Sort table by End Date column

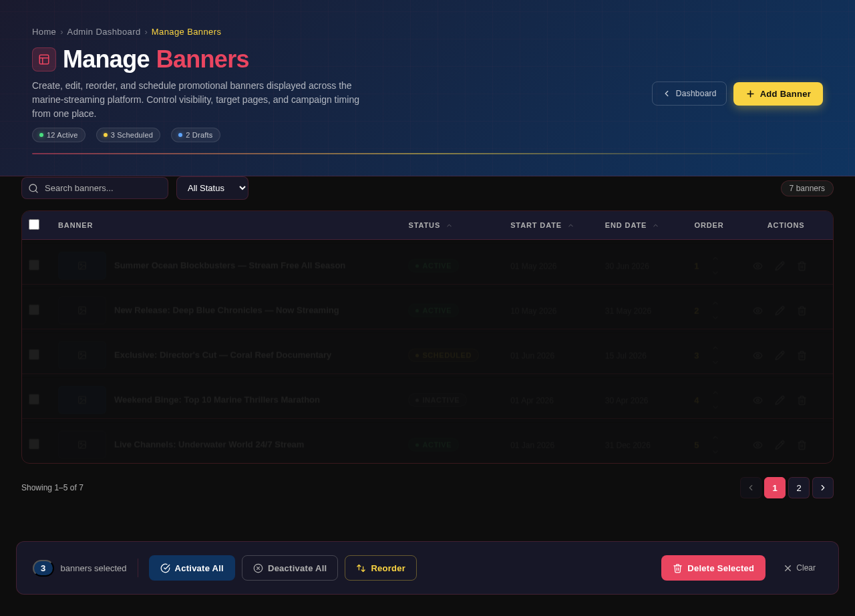pos(632,225)
